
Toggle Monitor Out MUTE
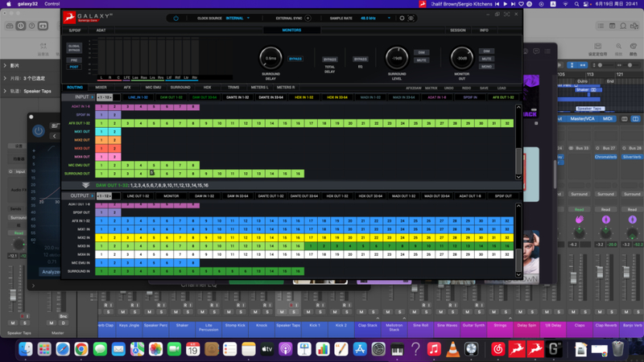[x=486, y=59]
